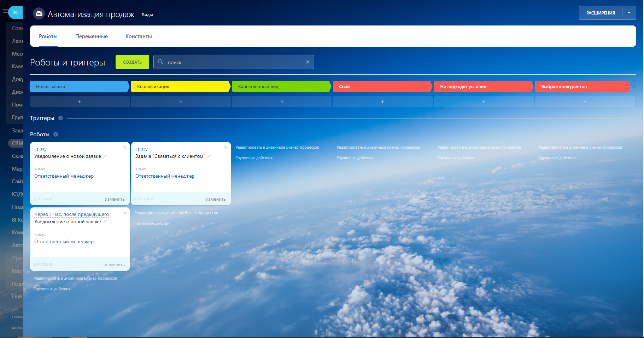The image size is (644, 338).
Task: Add a robot to Новая заявка stage
Action: click(80, 102)
